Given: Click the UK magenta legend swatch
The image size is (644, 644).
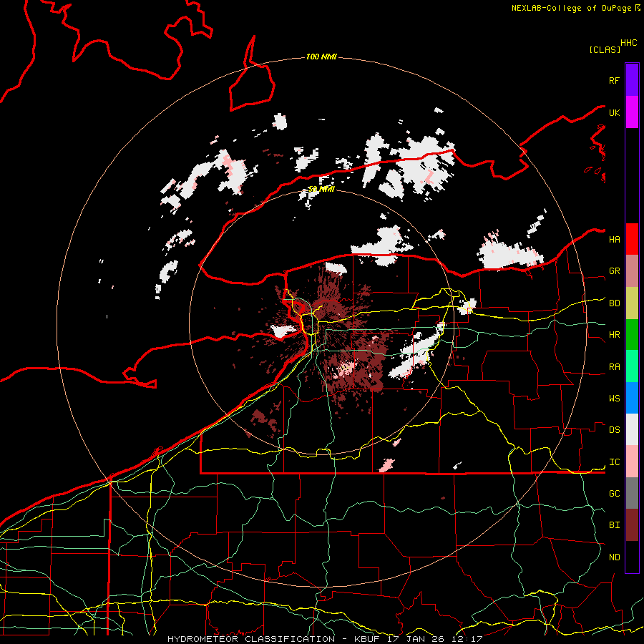Looking at the screenshot, I should click(632, 112).
